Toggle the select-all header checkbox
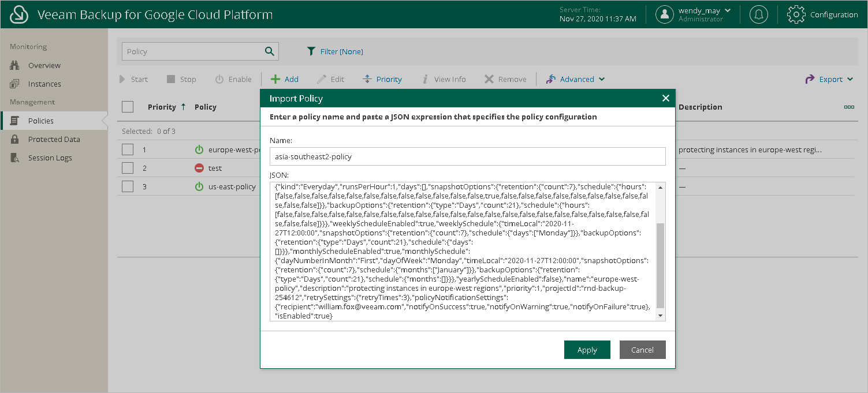868x393 pixels. click(x=128, y=107)
